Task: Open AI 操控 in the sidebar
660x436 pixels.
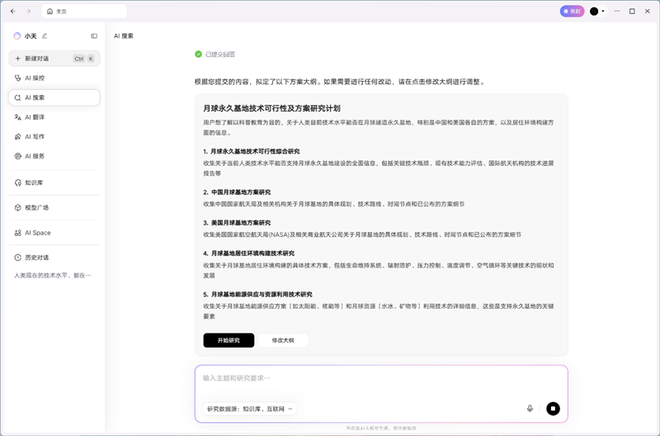Action: pos(35,77)
